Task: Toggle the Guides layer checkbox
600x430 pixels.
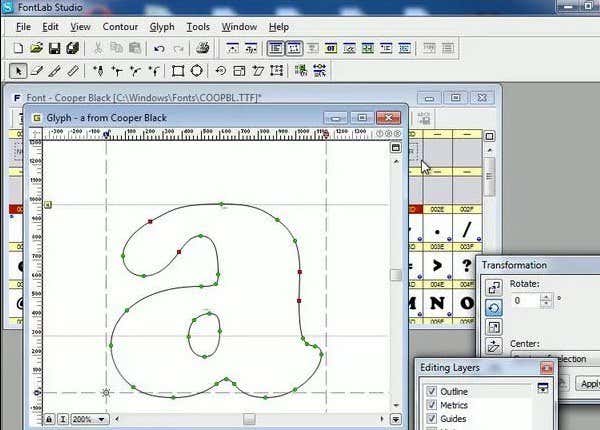Action: (x=431, y=420)
